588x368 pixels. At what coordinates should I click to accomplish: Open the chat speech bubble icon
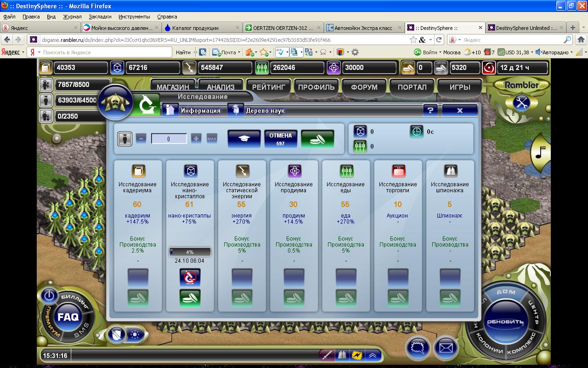(x=417, y=347)
